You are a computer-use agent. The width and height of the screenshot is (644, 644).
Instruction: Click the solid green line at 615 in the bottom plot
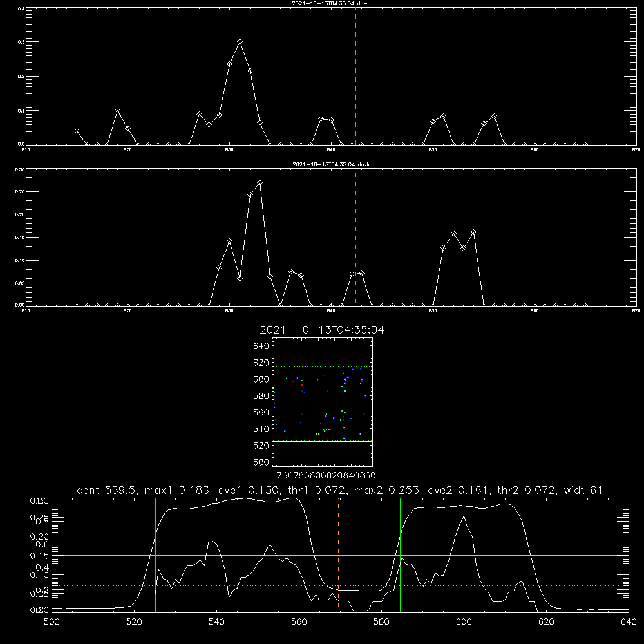(526, 555)
